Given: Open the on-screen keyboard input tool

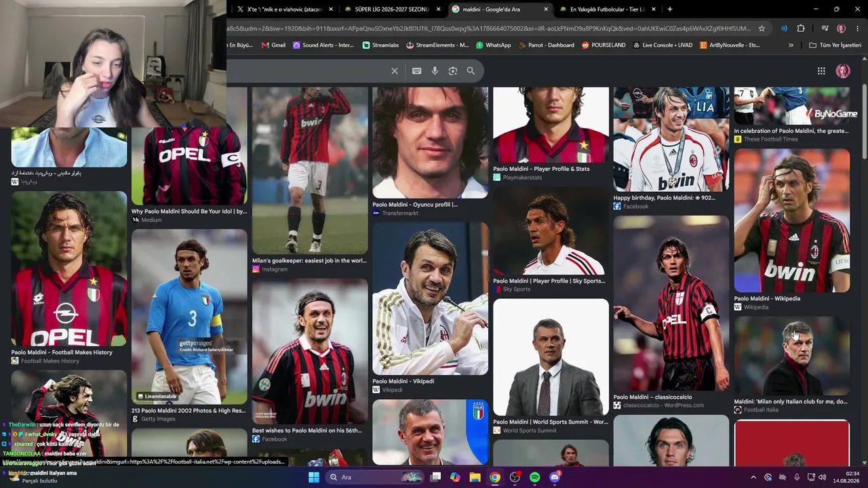Looking at the screenshot, I should (416, 70).
